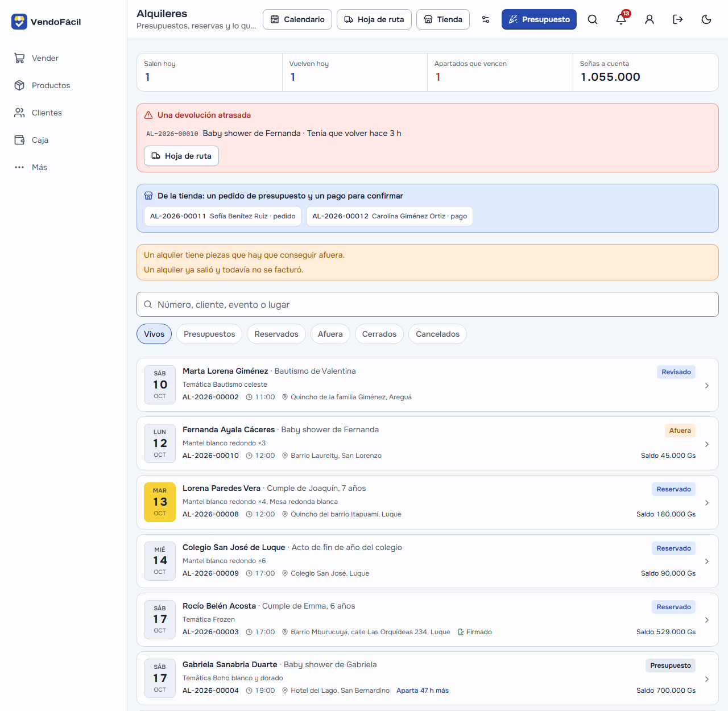This screenshot has height=711, width=728.
Task: Select the Afuera filter tab
Action: pyautogui.click(x=330, y=334)
